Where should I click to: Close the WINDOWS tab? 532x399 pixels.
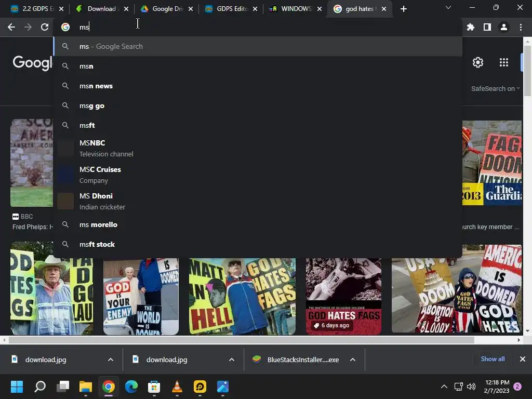(320, 9)
